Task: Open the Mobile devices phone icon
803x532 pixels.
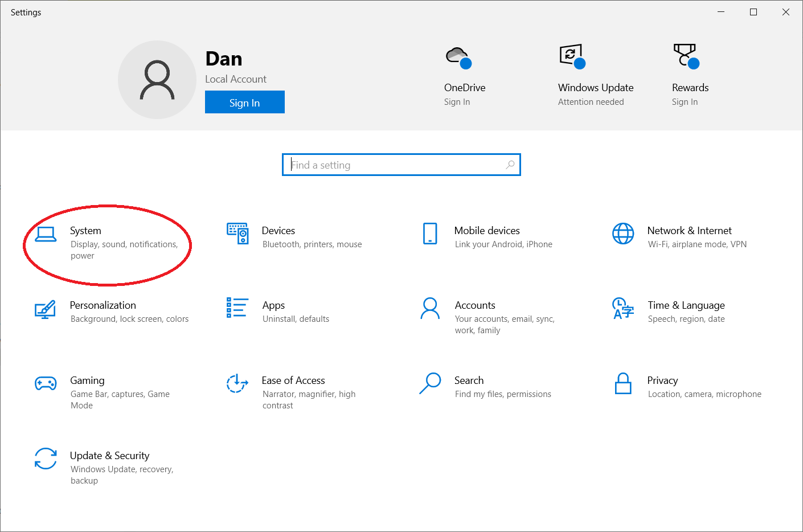Action: pos(430,234)
